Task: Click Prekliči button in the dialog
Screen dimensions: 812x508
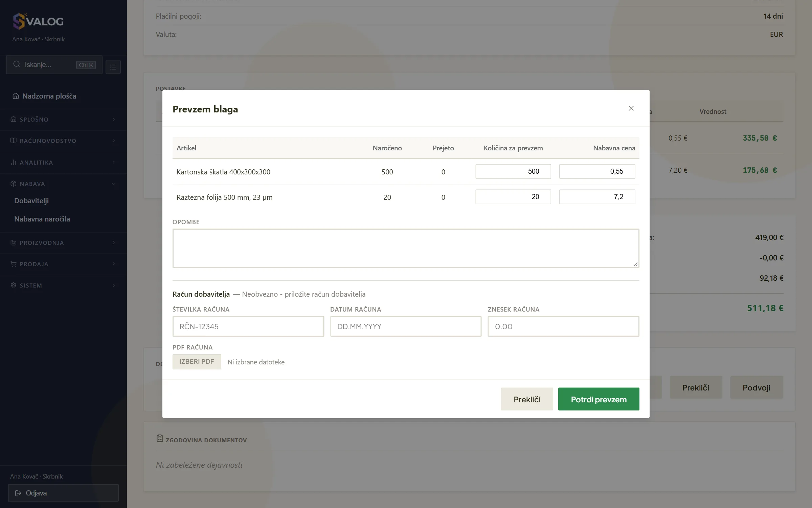Action: pos(527,399)
